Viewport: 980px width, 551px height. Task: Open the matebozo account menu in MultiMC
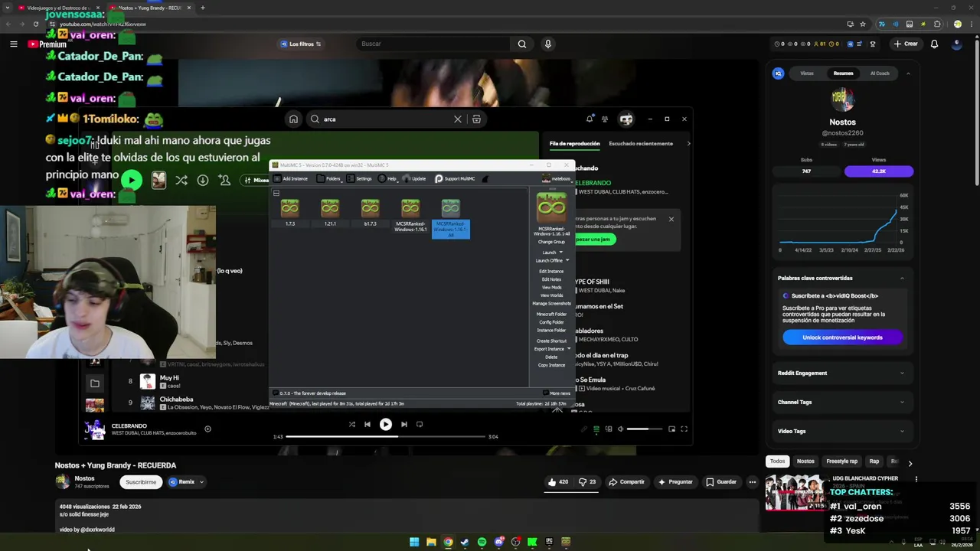(x=556, y=178)
